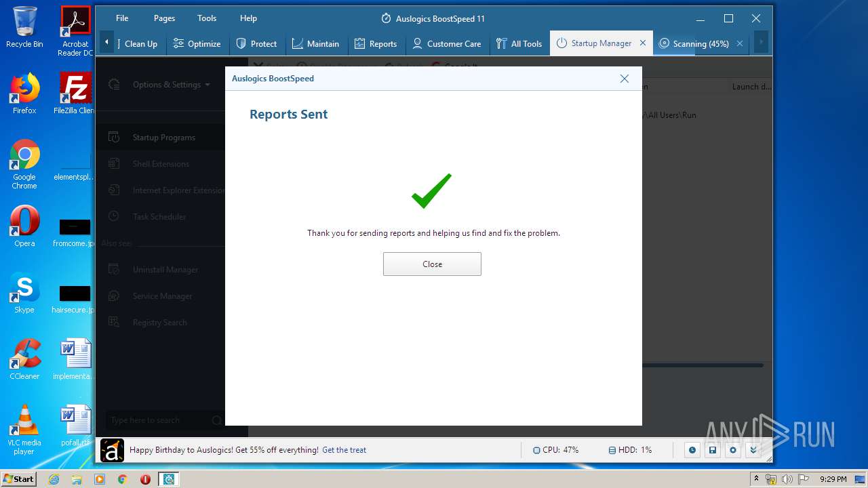Open Opera desktop shortcut
This screenshot has width=868, height=488.
click(24, 226)
